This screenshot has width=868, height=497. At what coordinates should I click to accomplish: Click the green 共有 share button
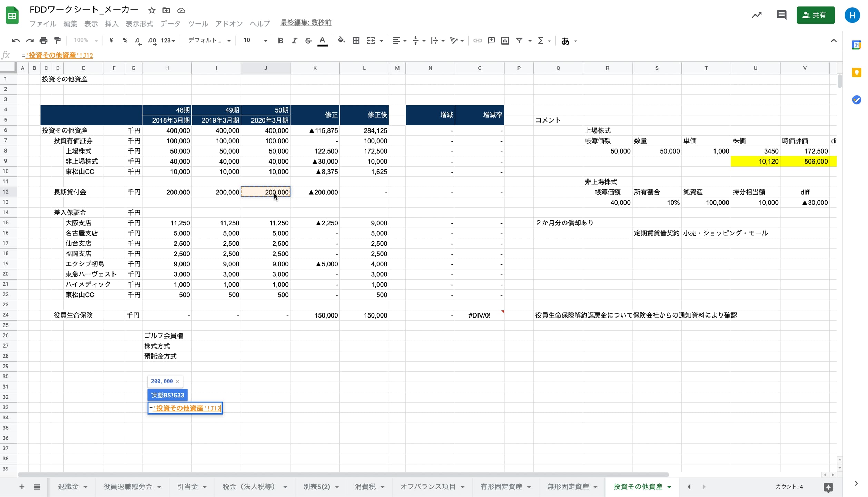pos(815,15)
